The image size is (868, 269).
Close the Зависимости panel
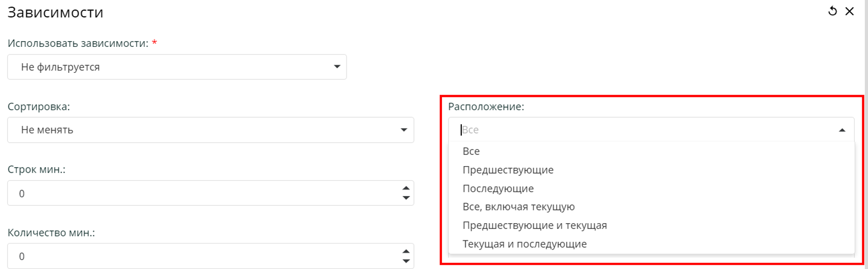click(x=850, y=11)
